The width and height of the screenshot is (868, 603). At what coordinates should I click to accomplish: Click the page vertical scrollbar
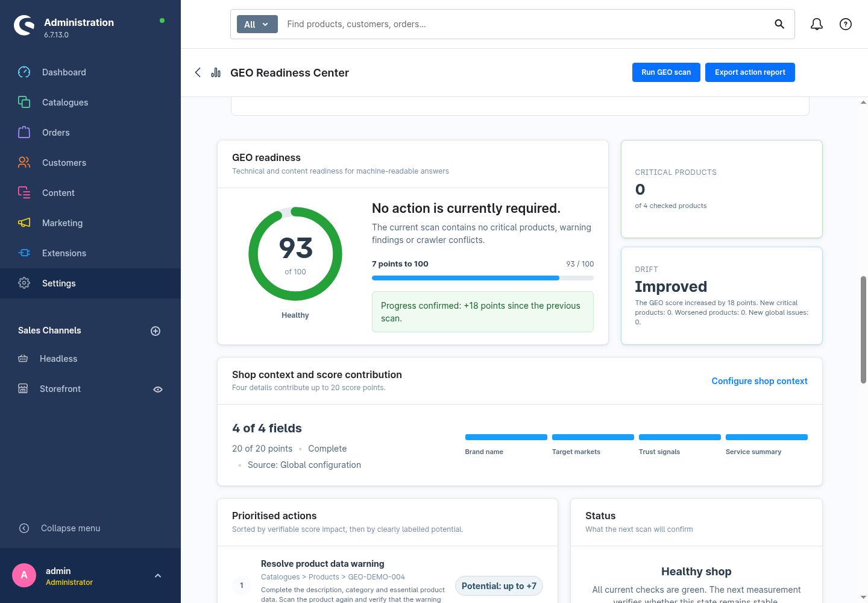point(863,330)
